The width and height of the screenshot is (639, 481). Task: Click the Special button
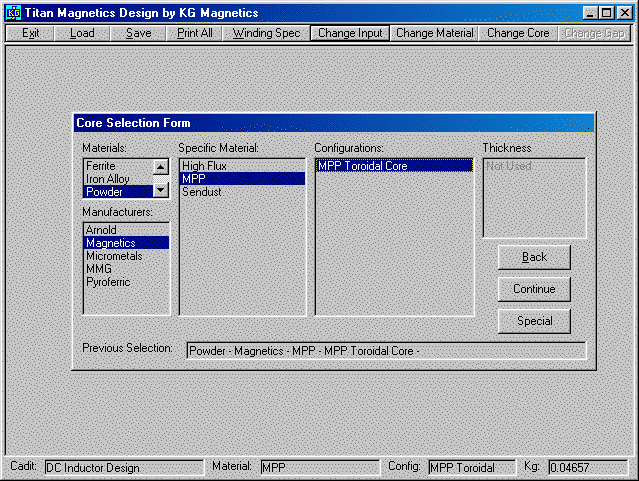[x=534, y=321]
